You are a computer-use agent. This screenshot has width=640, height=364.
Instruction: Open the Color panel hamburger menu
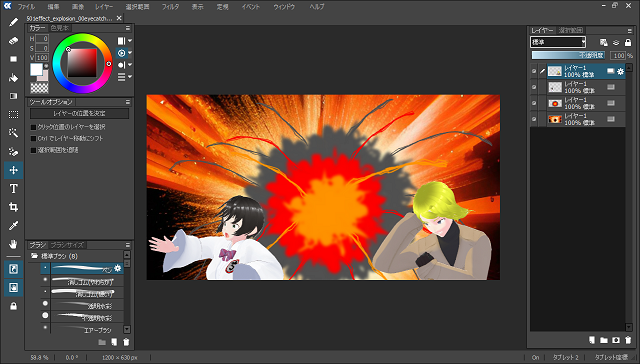128,28
